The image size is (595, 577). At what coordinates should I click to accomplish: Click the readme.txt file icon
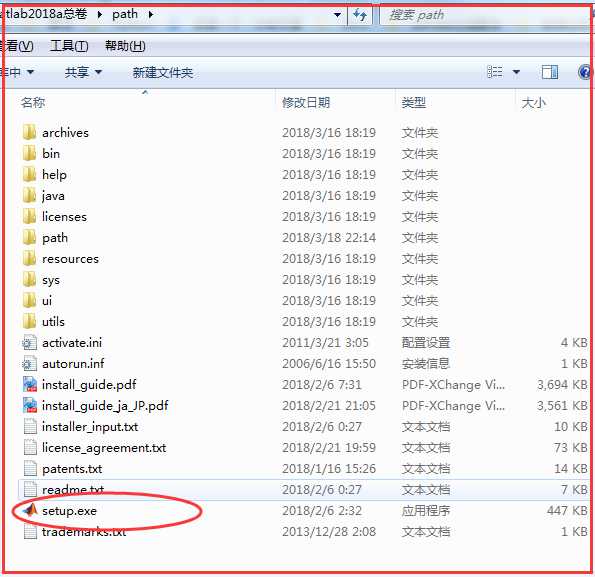tap(30, 489)
